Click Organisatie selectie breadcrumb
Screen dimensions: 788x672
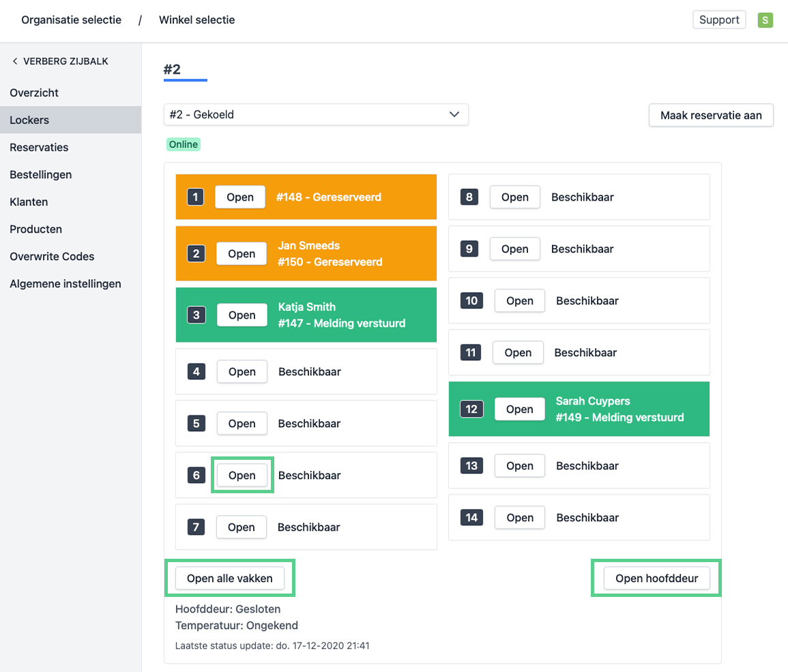pyautogui.click(x=72, y=20)
